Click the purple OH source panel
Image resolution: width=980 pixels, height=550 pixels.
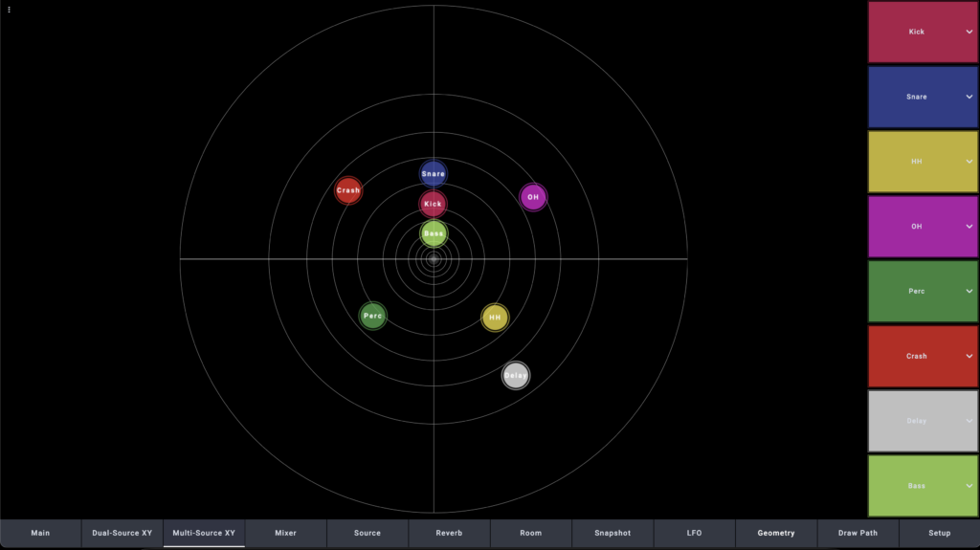click(916, 227)
